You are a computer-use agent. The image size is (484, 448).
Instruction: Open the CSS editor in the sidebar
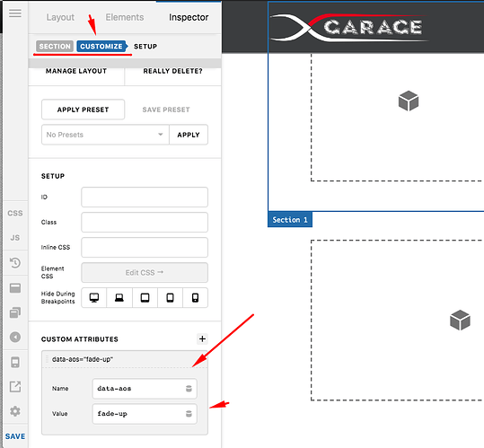15,213
